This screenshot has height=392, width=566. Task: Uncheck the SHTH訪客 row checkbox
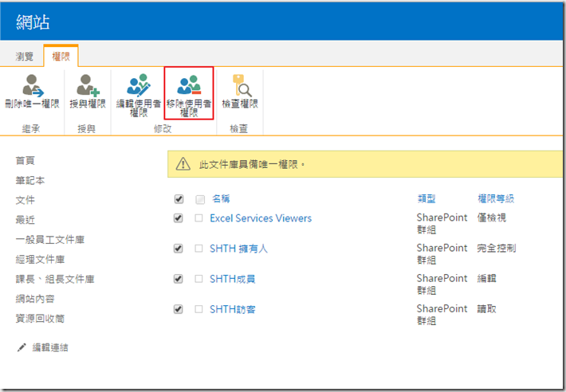(x=178, y=309)
